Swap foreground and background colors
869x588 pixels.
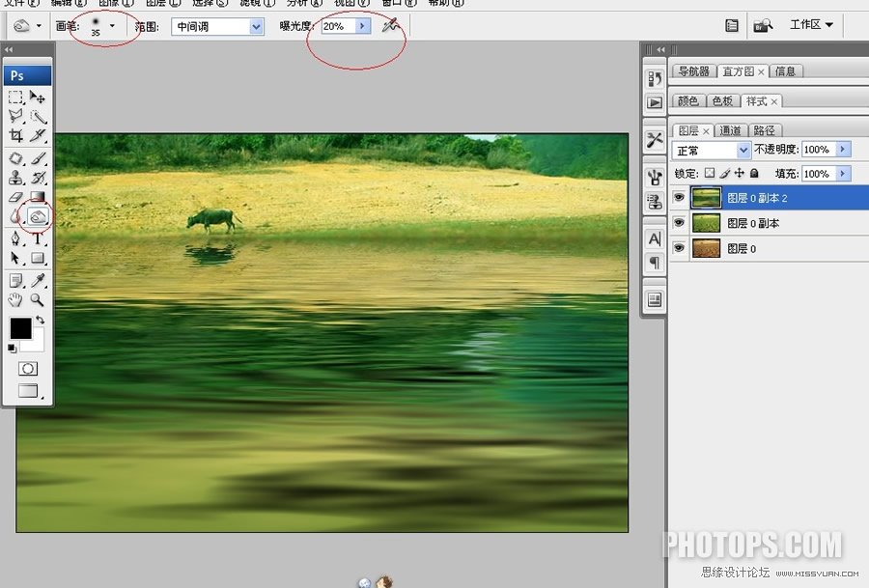pos(40,320)
